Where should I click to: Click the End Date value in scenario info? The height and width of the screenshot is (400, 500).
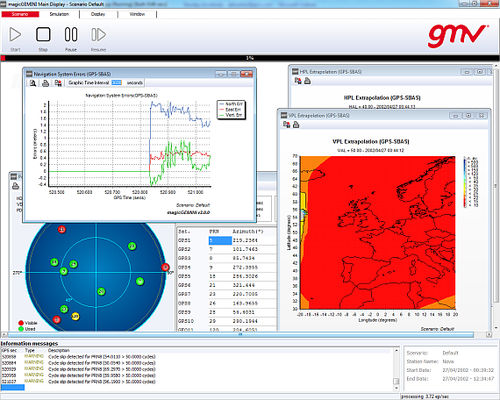click(468, 379)
